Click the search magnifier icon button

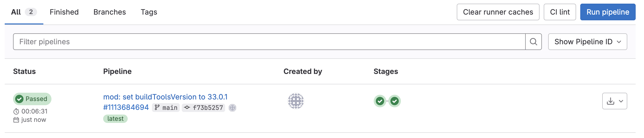click(534, 42)
